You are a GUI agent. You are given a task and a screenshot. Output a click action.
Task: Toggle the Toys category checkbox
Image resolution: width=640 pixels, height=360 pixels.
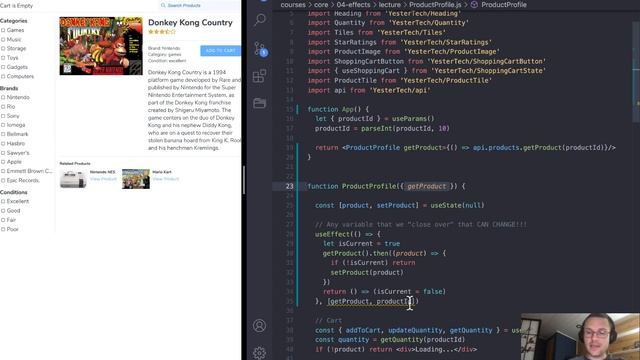[3, 58]
